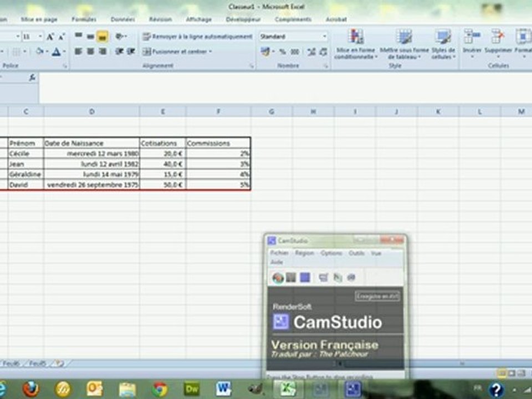Increase the indent
The image size is (532, 399).
(131, 51)
